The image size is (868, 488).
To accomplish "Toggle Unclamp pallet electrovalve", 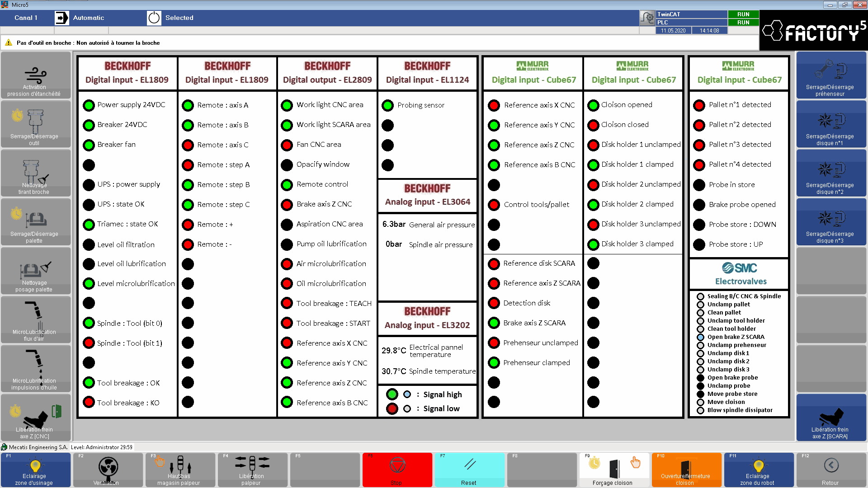I will (x=700, y=305).
